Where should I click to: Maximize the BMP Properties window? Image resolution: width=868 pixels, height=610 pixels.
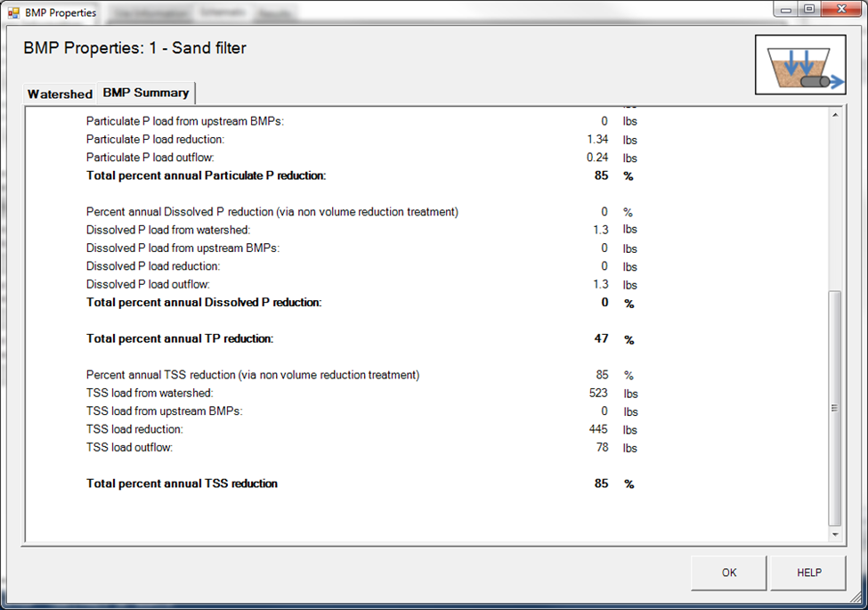(809, 10)
